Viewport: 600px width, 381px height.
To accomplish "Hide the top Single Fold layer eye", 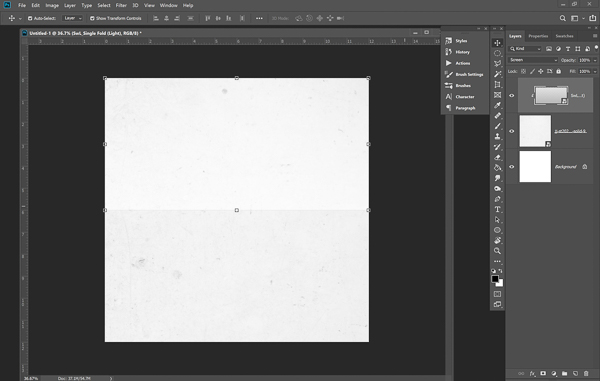I will coord(512,96).
